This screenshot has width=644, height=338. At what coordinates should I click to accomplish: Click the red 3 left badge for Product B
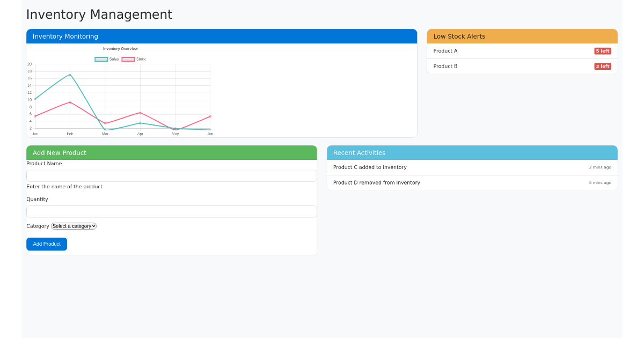(603, 66)
